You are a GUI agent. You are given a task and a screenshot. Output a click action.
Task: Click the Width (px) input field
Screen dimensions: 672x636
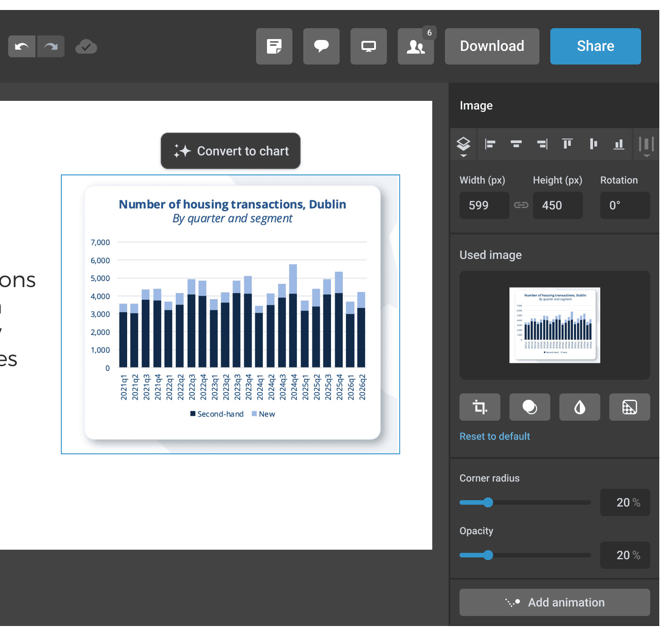pyautogui.click(x=484, y=205)
